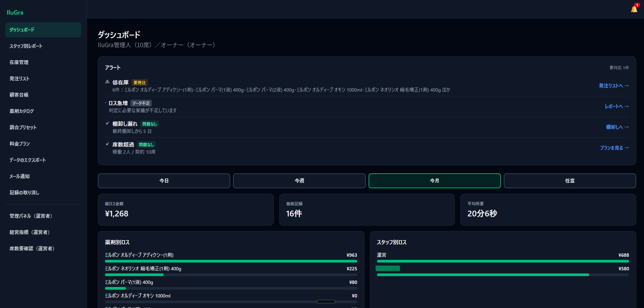Open スタッフ別レポート in the sidebar
The image size is (644, 308).
43,46
